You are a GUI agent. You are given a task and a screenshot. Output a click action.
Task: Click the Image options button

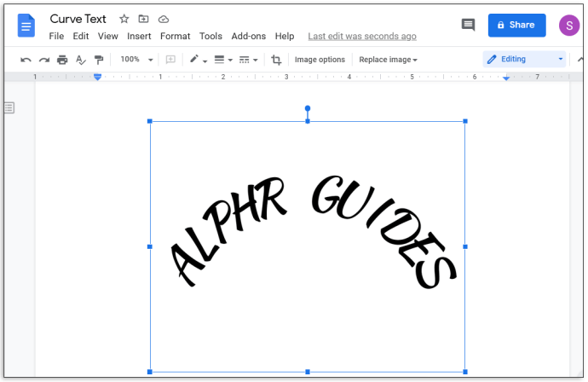pos(320,60)
